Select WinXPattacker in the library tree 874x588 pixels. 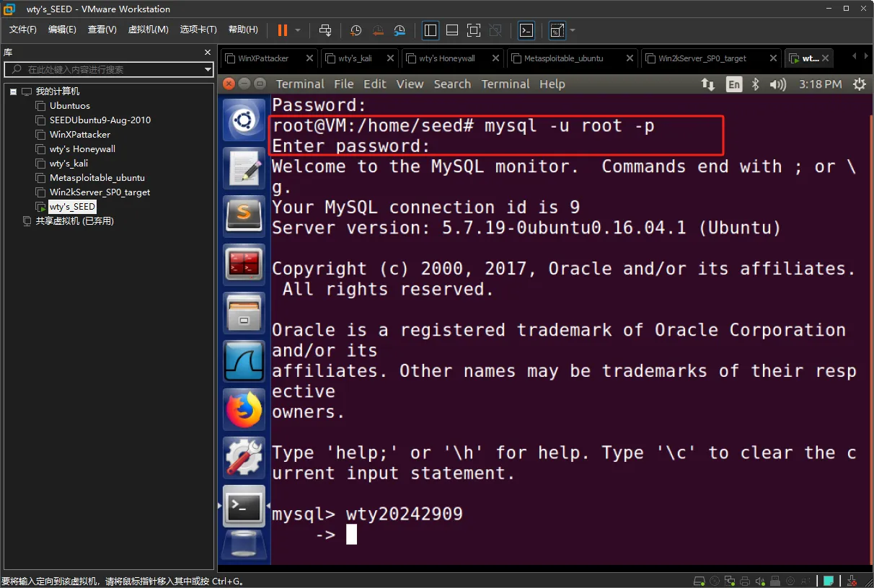pyautogui.click(x=80, y=135)
